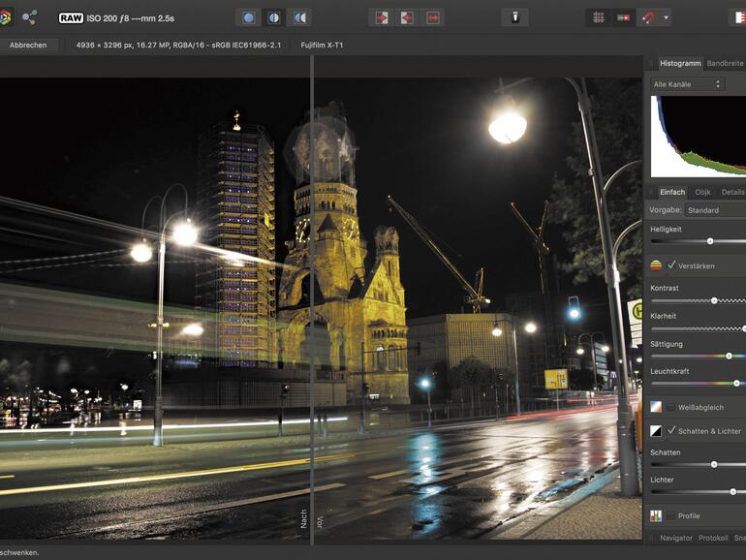Switch to the Details tab

[732, 192]
